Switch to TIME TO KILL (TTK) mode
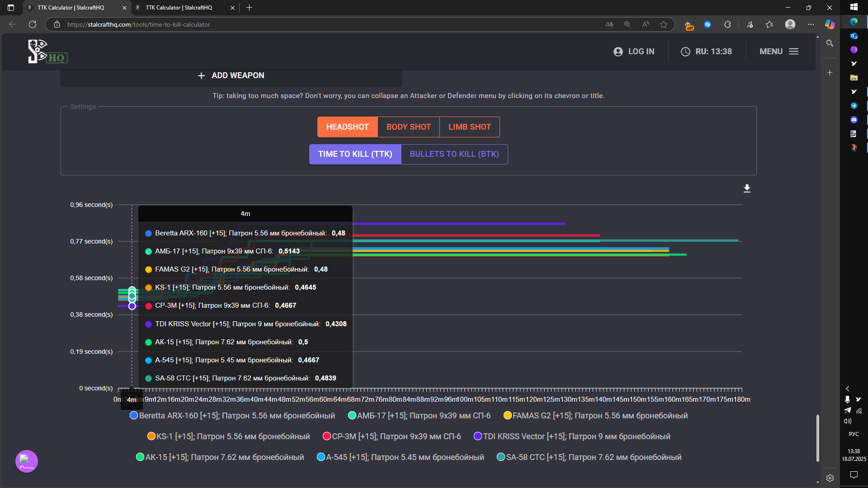868x488 pixels. click(x=355, y=154)
